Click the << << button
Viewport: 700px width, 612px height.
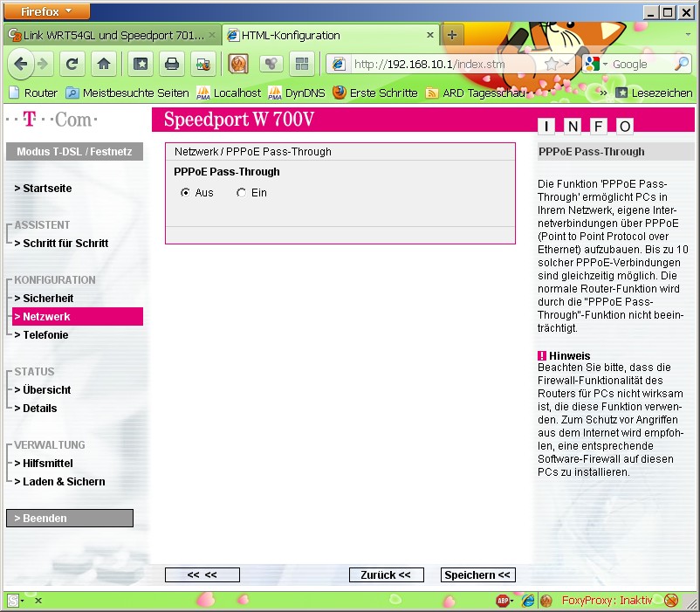click(202, 575)
